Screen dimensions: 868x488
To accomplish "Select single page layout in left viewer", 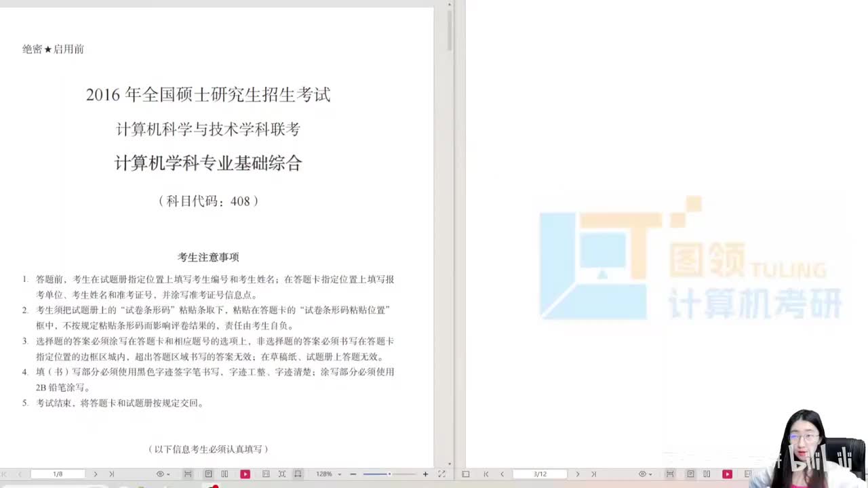I will click(208, 474).
